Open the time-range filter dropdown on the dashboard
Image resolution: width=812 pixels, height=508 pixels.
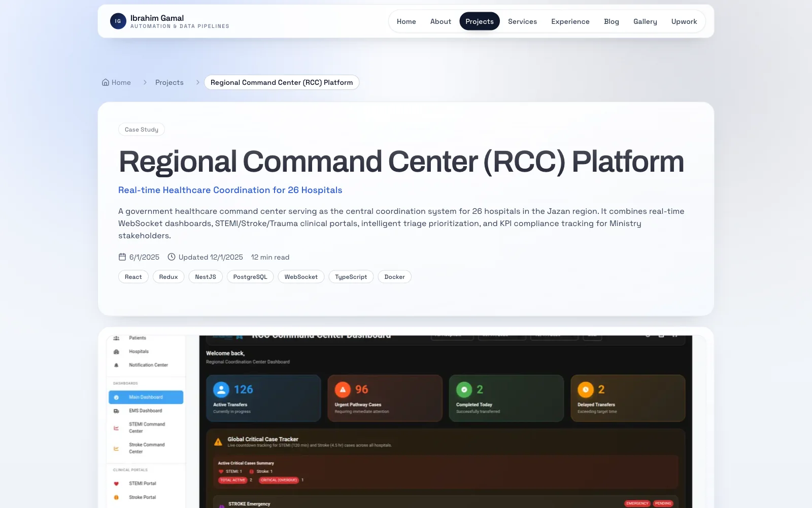502,336
